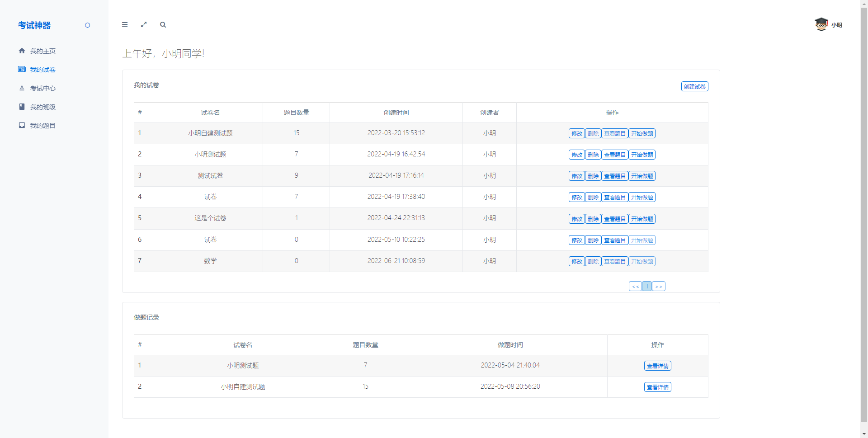The image size is (868, 438).
Task: Click 删除 for 这是个试卷
Action: coord(593,219)
